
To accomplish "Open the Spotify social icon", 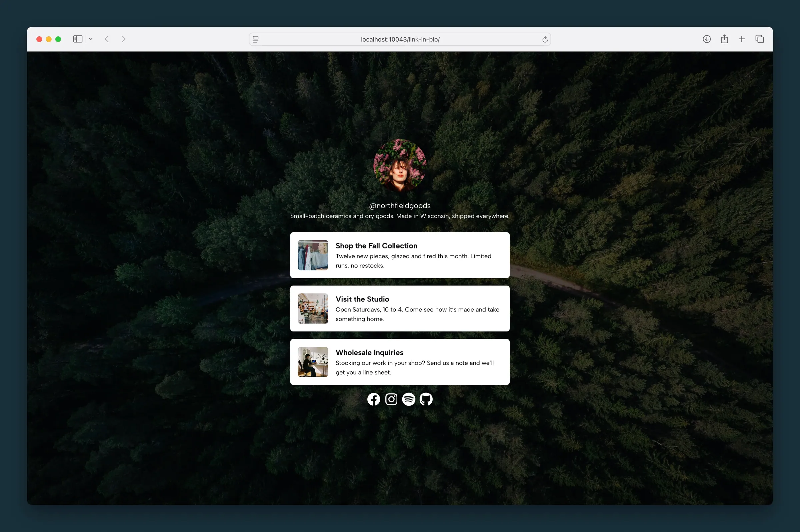I will click(409, 399).
